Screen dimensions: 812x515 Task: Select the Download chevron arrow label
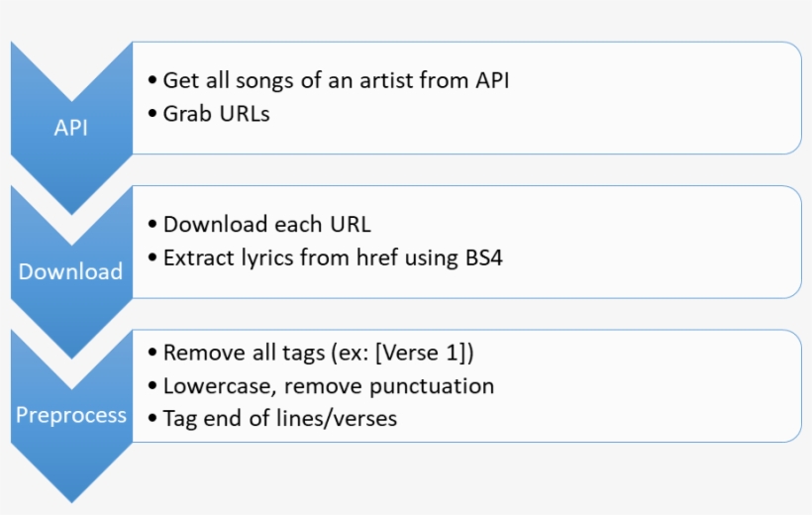(x=70, y=271)
